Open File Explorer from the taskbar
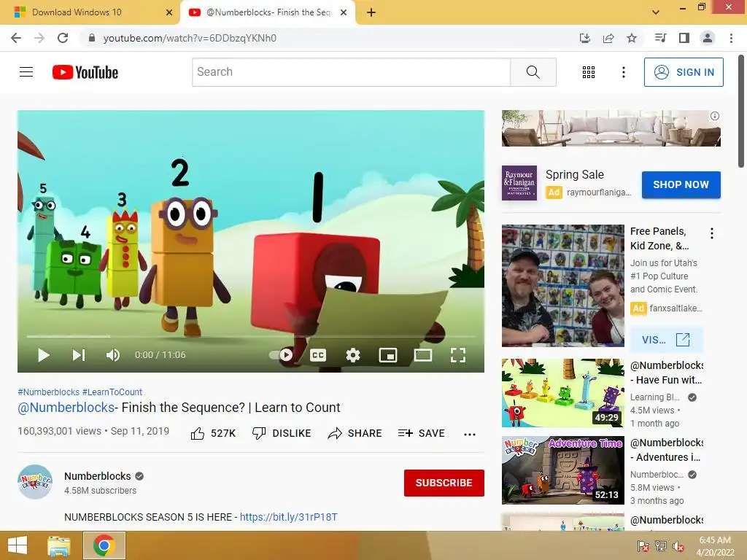This screenshot has height=560, width=747. 58,545
